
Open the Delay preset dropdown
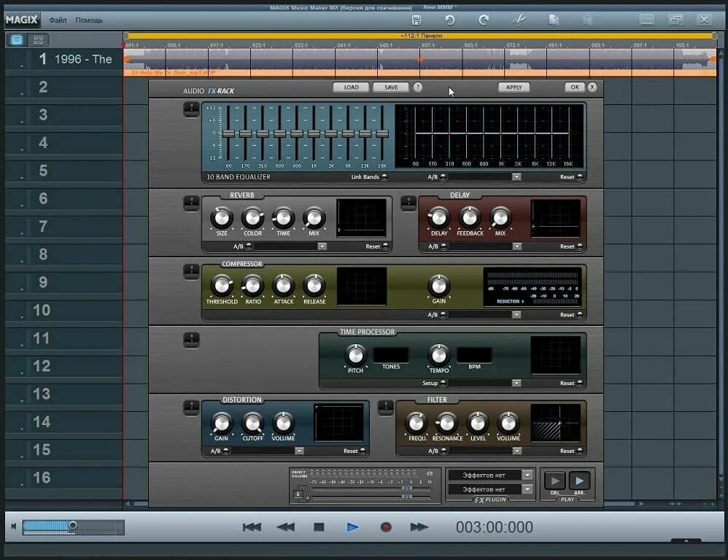tap(516, 246)
